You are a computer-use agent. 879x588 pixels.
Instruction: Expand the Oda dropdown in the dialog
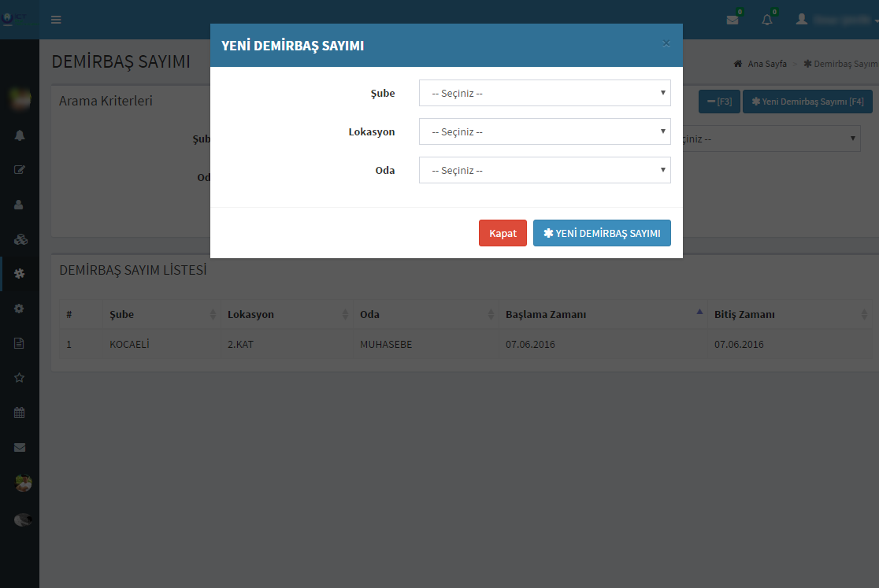pos(544,170)
